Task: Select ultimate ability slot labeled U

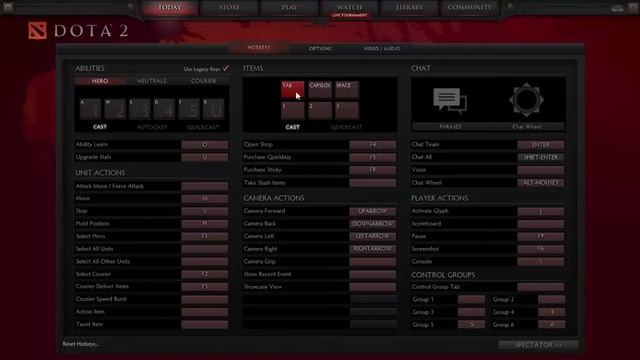Action: (213, 109)
